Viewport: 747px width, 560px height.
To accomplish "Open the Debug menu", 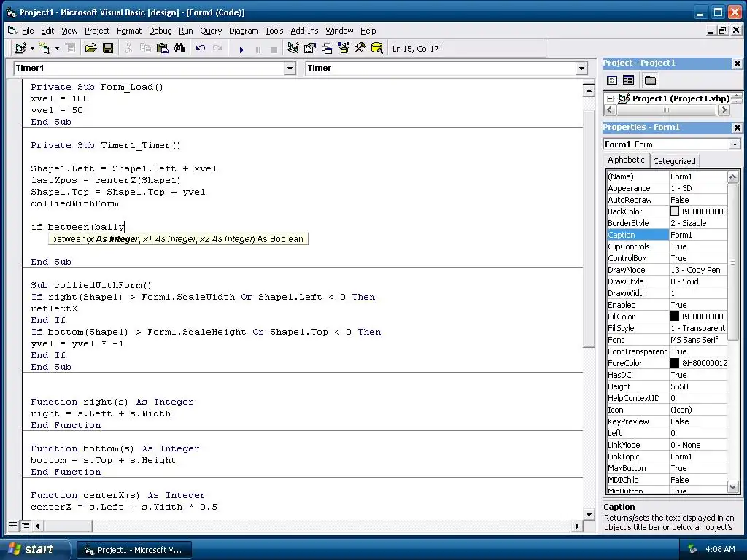I will pos(160,31).
